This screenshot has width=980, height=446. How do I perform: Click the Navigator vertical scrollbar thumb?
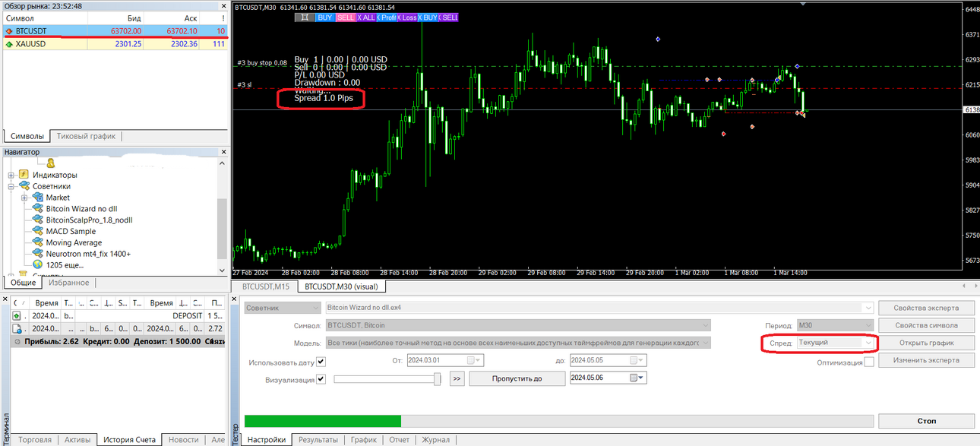[222, 228]
